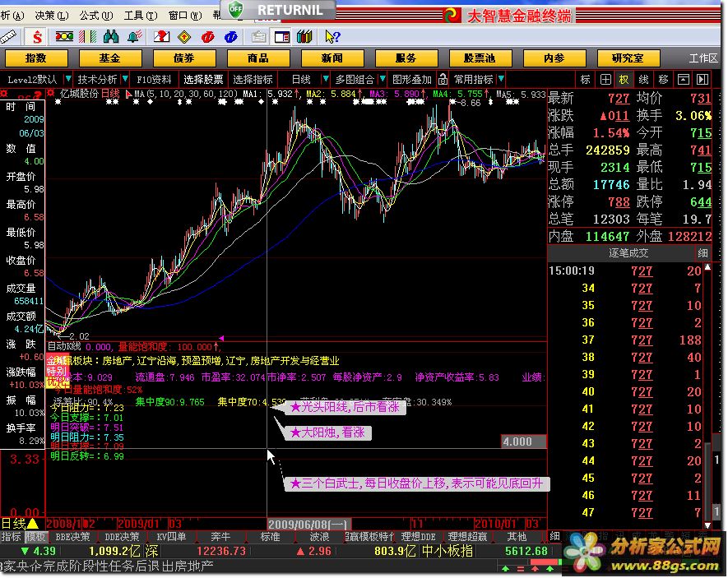
Task: Click the 债券 yellow button
Action: tap(184, 58)
